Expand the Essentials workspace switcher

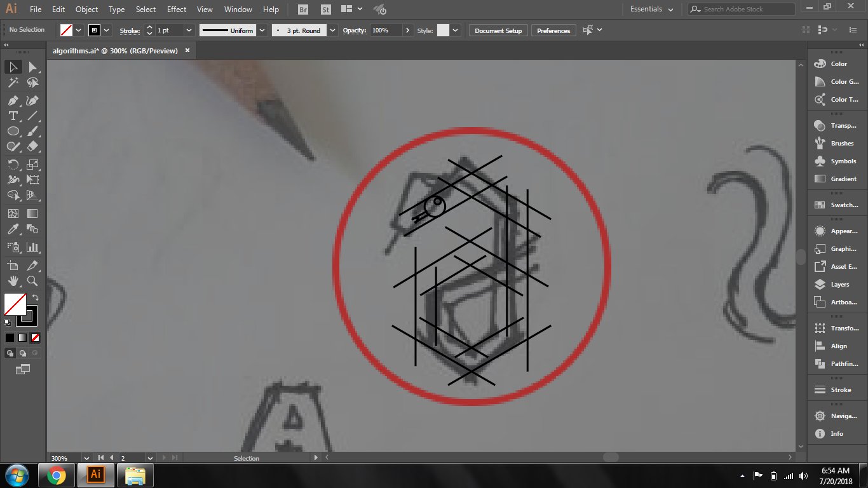[x=652, y=10]
